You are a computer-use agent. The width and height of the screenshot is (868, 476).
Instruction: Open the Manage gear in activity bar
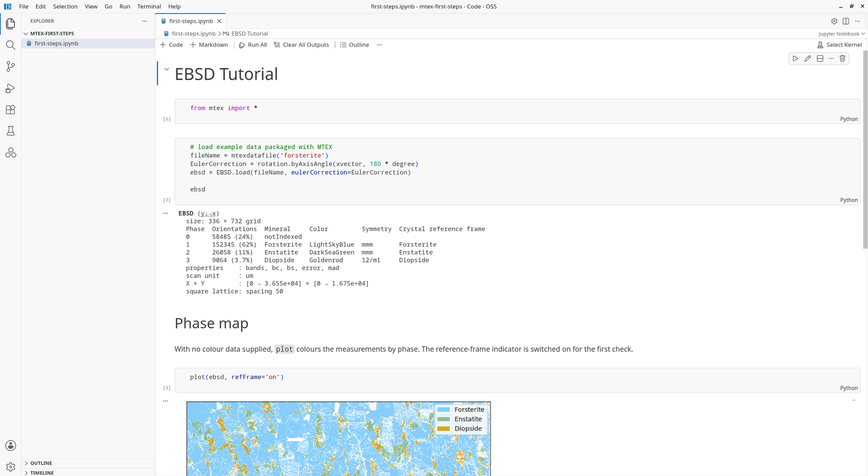click(x=10, y=467)
